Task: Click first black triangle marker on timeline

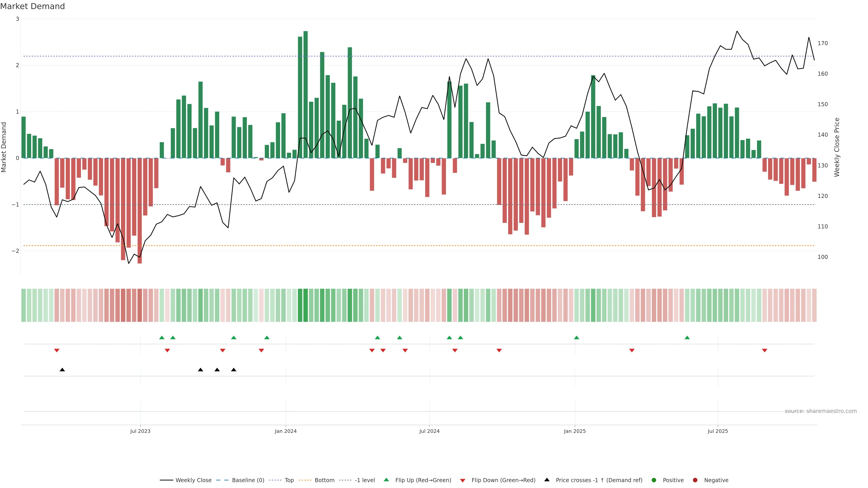Action: pos(62,370)
